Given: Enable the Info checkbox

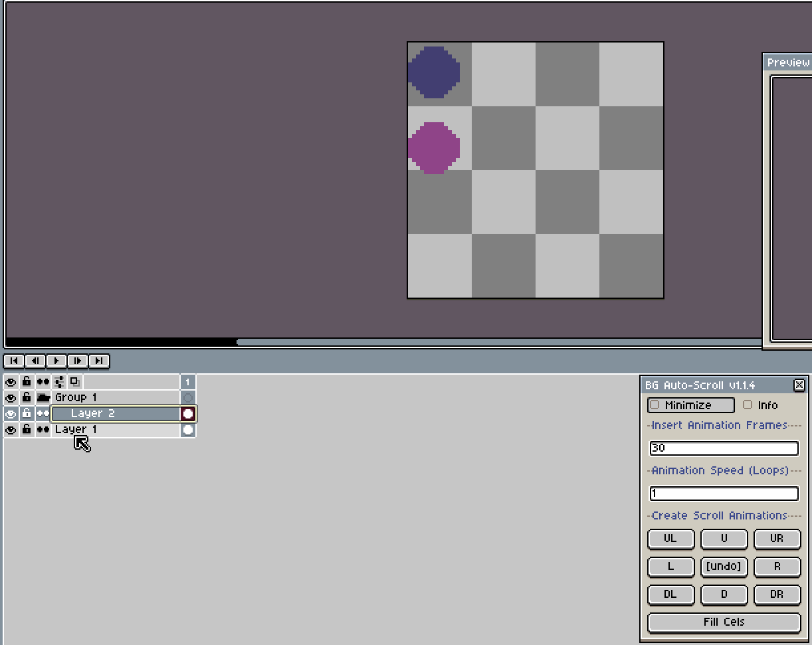Looking at the screenshot, I should 749,405.
